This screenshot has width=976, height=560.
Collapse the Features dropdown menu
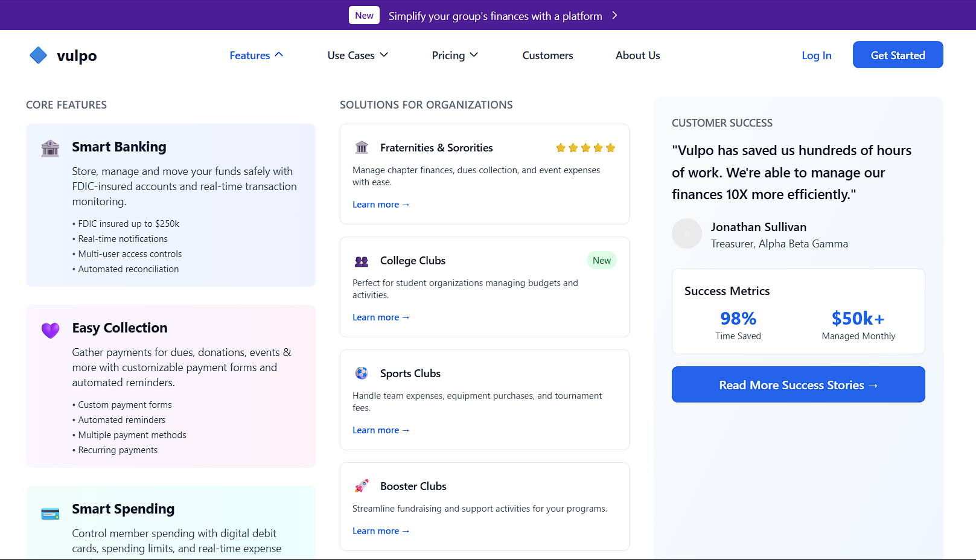(x=256, y=56)
